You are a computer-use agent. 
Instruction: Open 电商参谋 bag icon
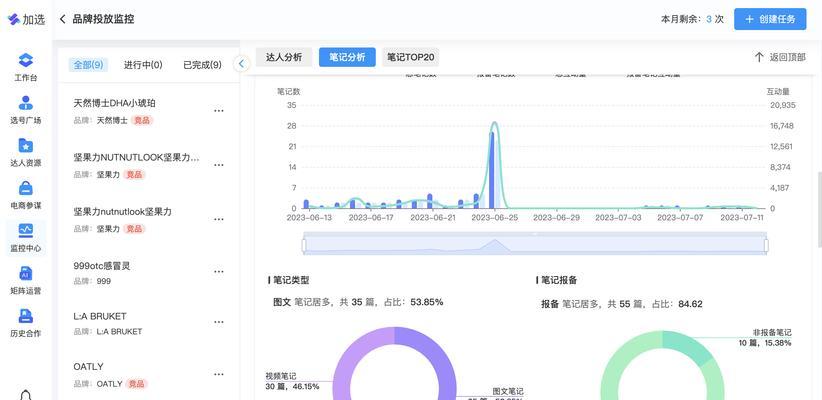coord(26,188)
